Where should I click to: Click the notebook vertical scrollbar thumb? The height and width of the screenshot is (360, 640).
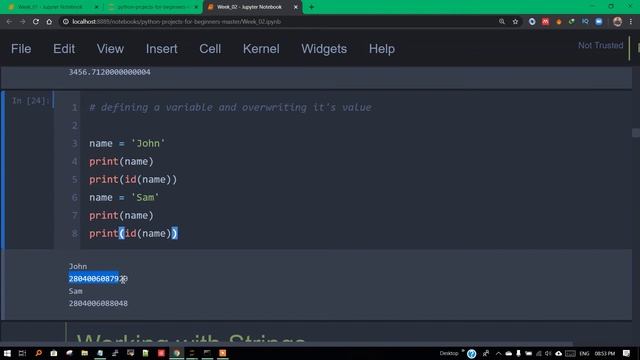click(x=636, y=133)
